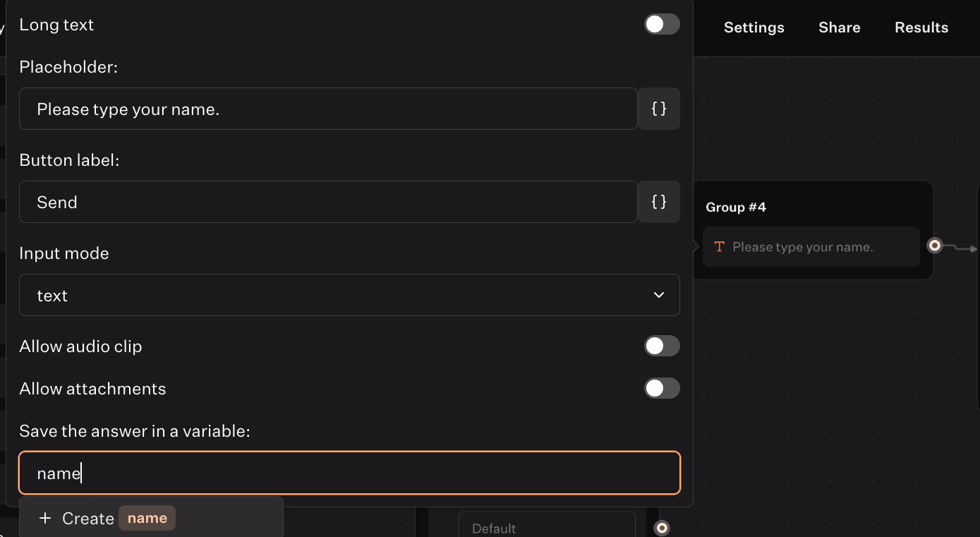Click the connector dot beside Default

[x=661, y=528]
